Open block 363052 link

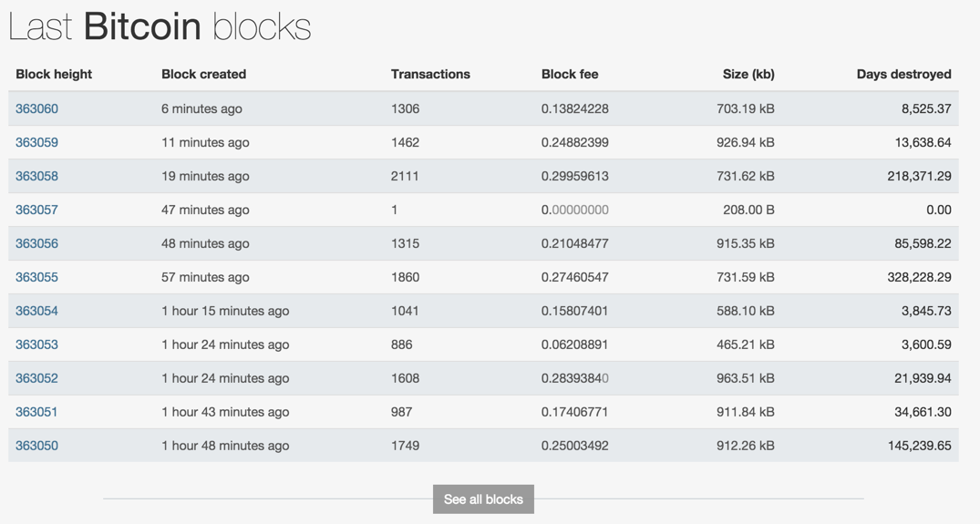pos(36,378)
